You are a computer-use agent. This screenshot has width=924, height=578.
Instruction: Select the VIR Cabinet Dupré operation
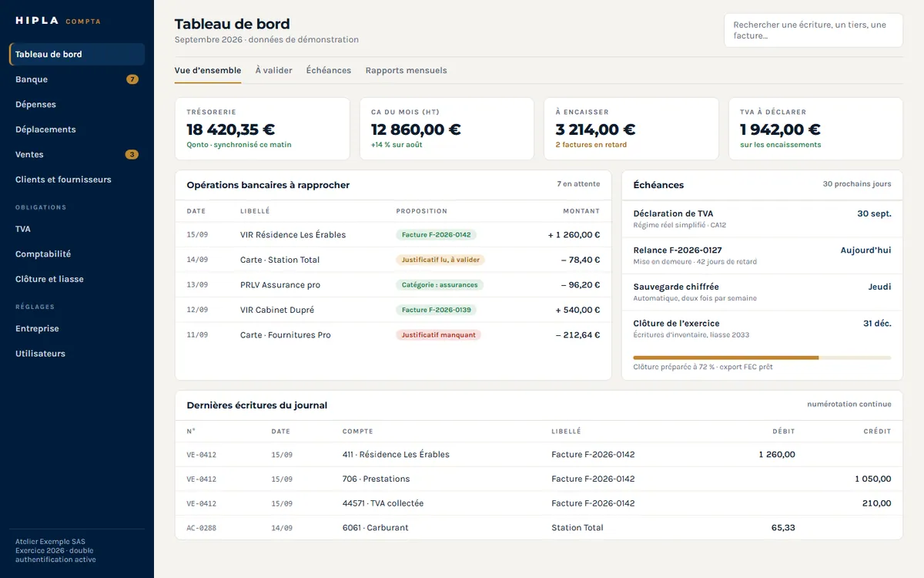393,310
